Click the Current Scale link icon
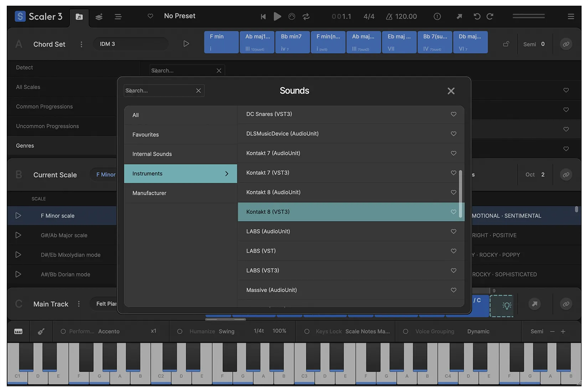Viewport: 588px width, 392px height. (566, 175)
